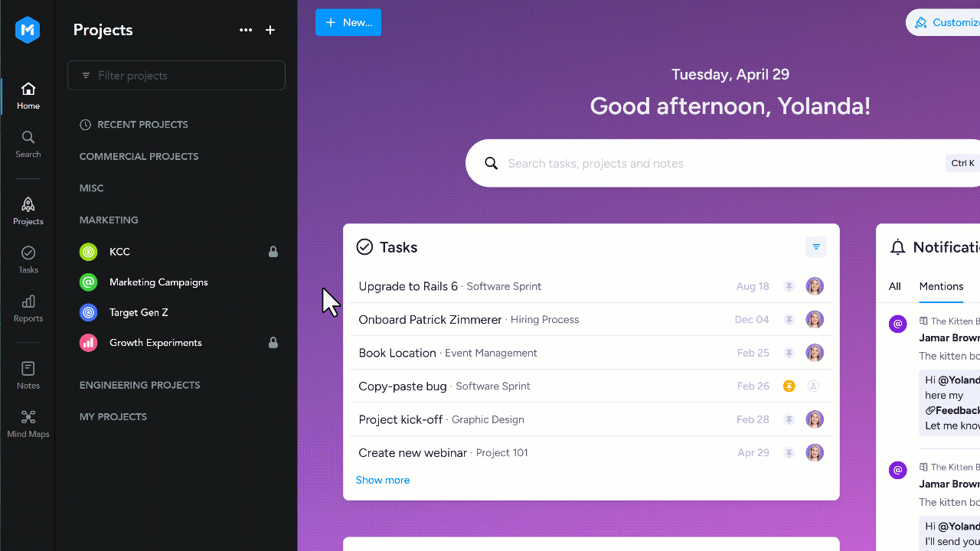Image resolution: width=980 pixels, height=551 pixels.
Task: Toggle pin on Onboard Patrick Zimmerer
Action: click(789, 320)
